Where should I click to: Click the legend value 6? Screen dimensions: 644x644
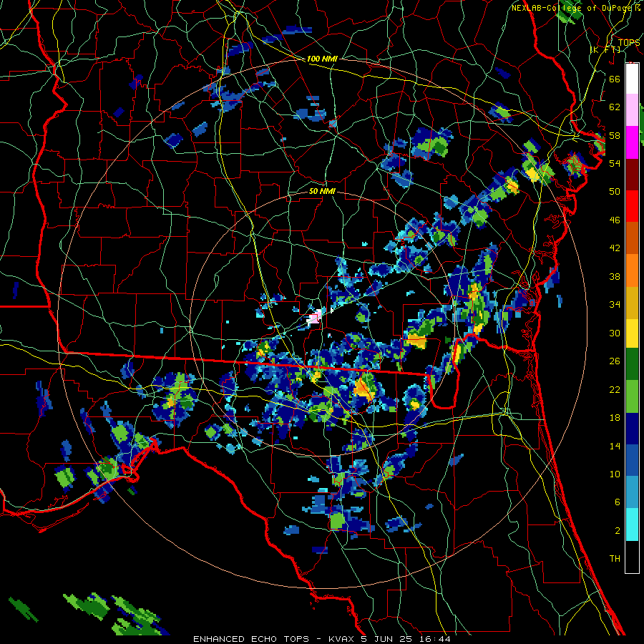617,502
